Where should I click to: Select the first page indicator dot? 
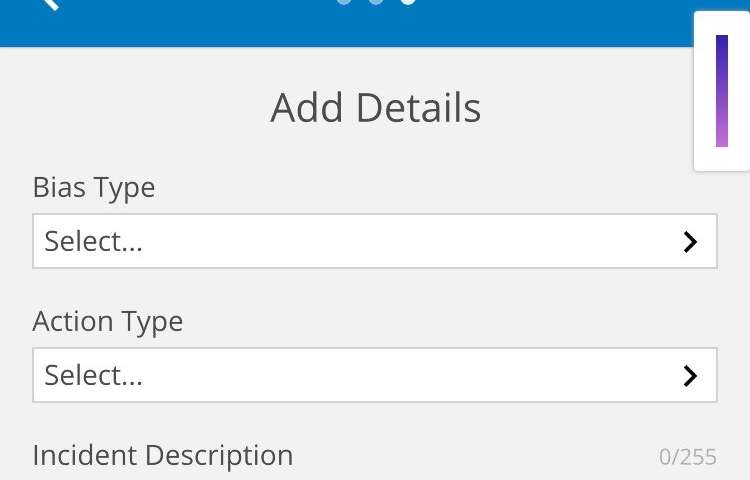(x=344, y=2)
